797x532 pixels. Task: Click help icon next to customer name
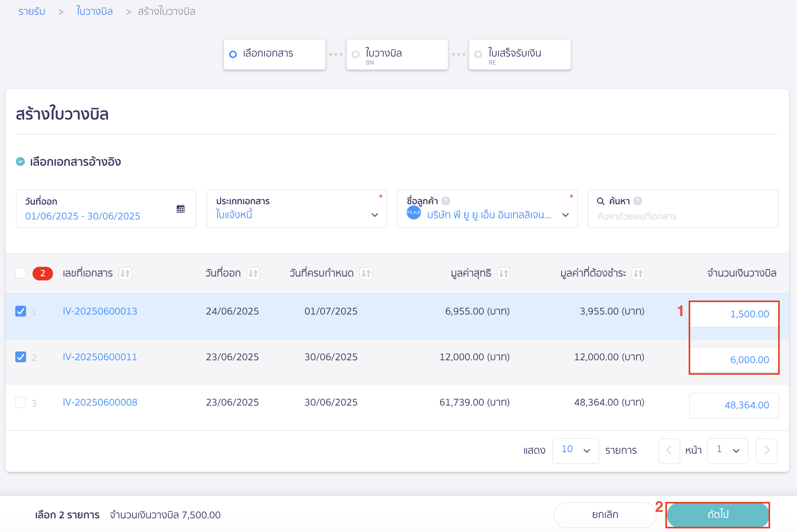pyautogui.click(x=446, y=201)
